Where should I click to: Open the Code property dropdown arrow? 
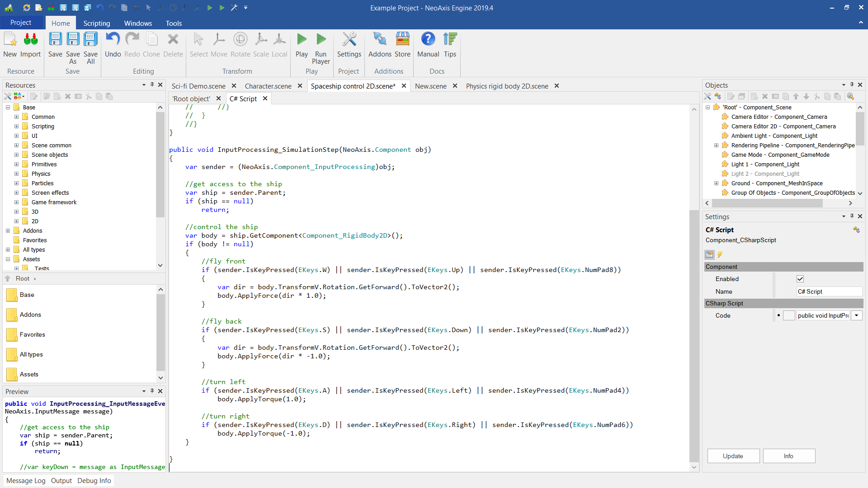(856, 315)
